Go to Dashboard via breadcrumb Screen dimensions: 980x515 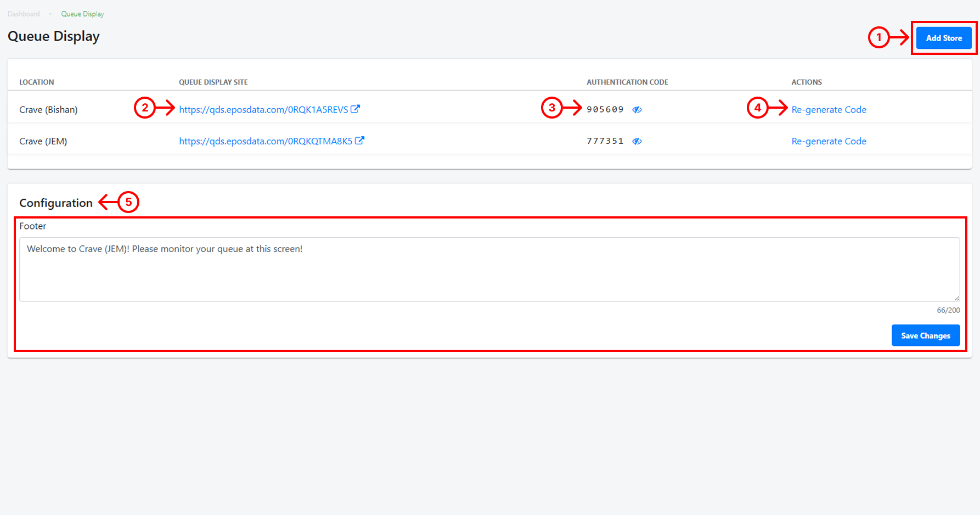(24, 14)
